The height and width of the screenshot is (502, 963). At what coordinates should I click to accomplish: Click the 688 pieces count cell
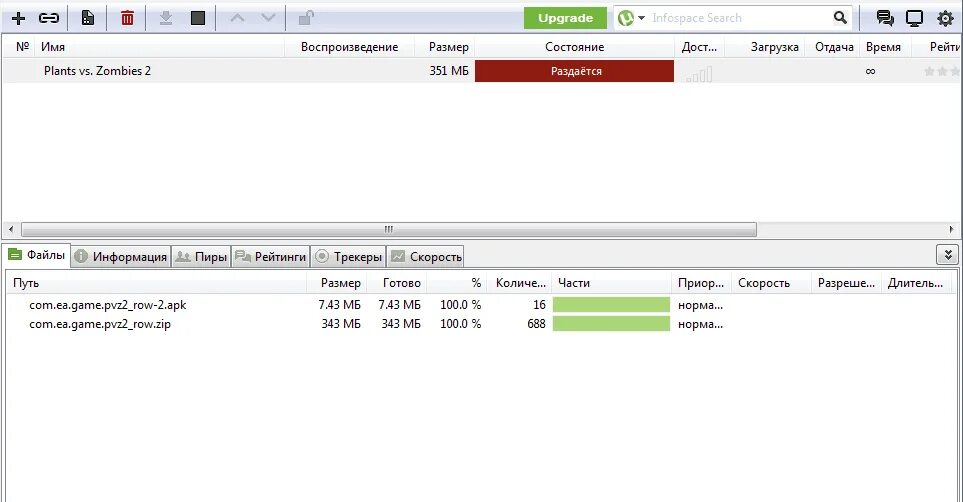[x=536, y=324]
